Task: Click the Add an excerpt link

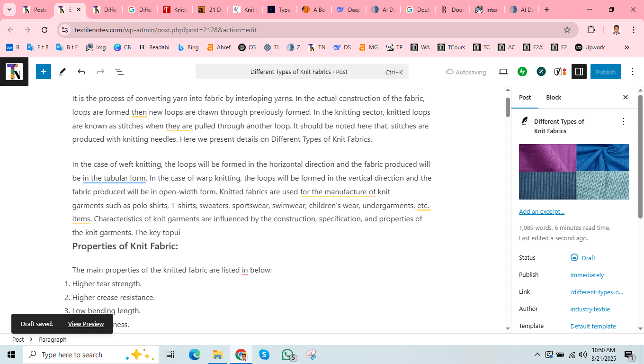Action: tap(542, 211)
